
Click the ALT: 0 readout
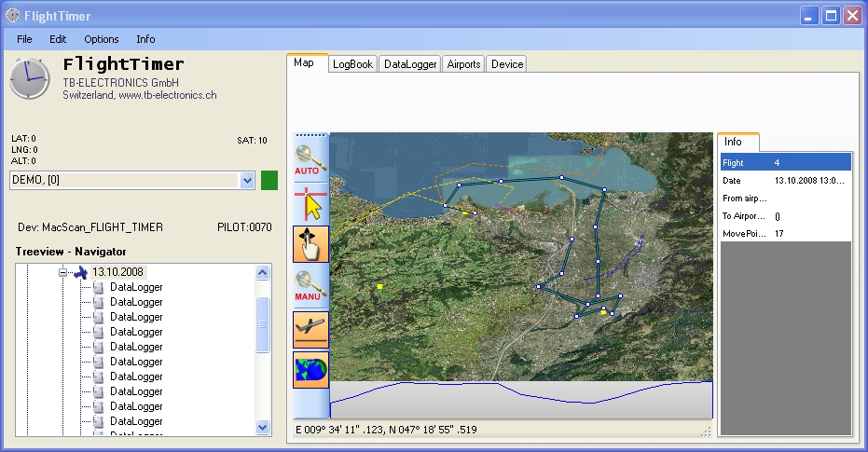[23, 161]
